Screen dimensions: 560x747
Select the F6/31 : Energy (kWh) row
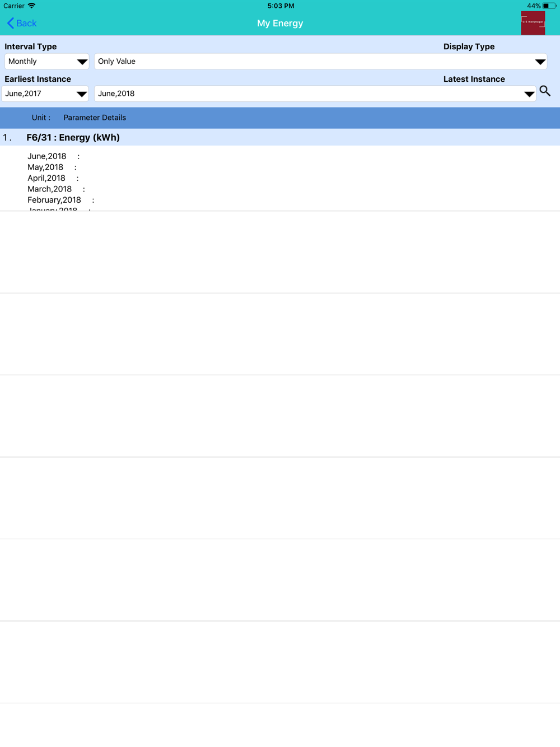280,137
